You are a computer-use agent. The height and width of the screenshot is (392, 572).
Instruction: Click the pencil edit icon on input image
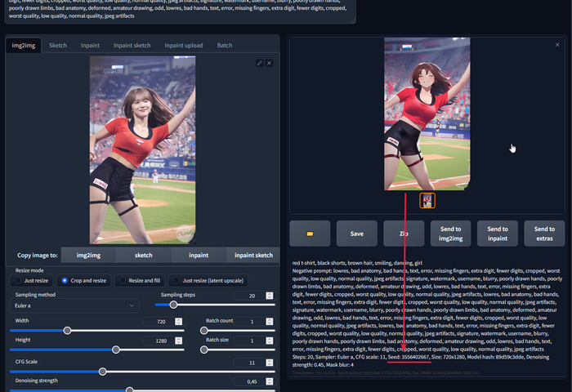tap(259, 63)
